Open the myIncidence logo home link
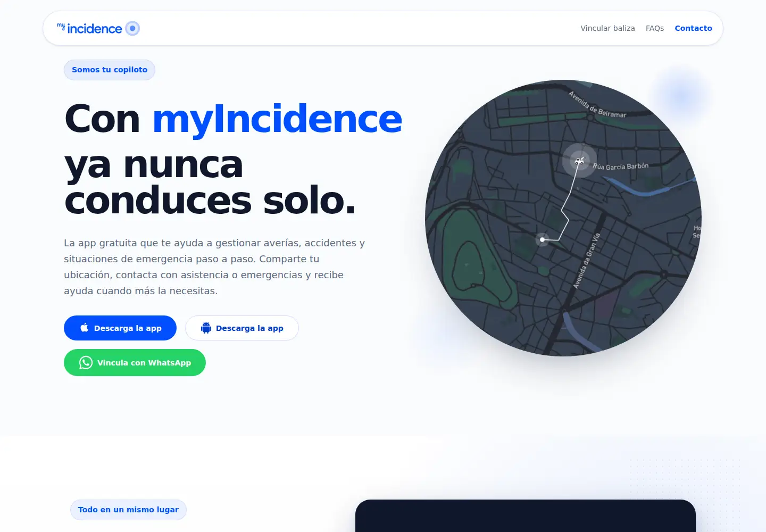The width and height of the screenshot is (766, 532). (98, 28)
